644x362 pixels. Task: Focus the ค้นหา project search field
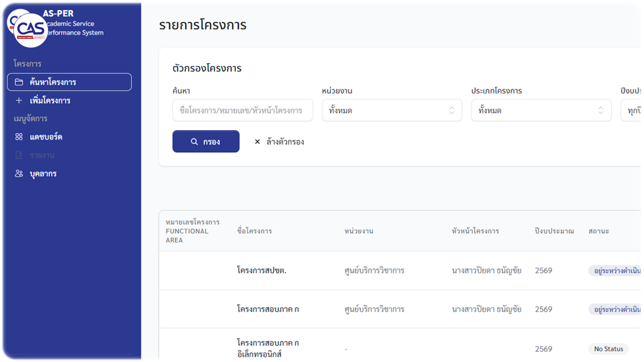tap(242, 111)
